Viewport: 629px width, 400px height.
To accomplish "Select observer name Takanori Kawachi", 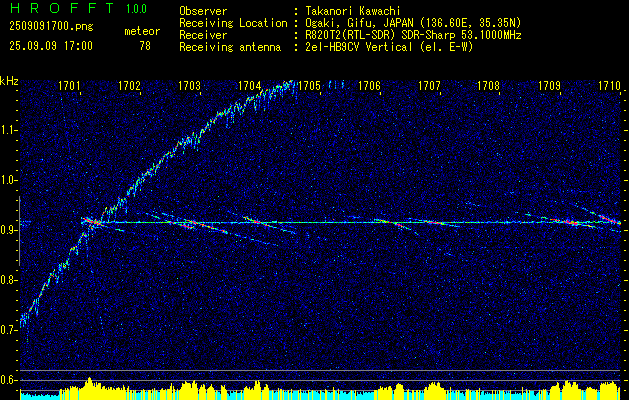I will pyautogui.click(x=352, y=11).
